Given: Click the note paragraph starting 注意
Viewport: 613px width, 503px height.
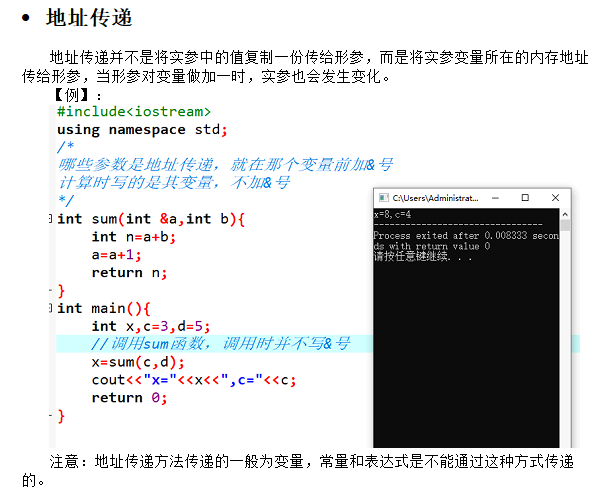Looking at the screenshot, I should coord(298,471).
